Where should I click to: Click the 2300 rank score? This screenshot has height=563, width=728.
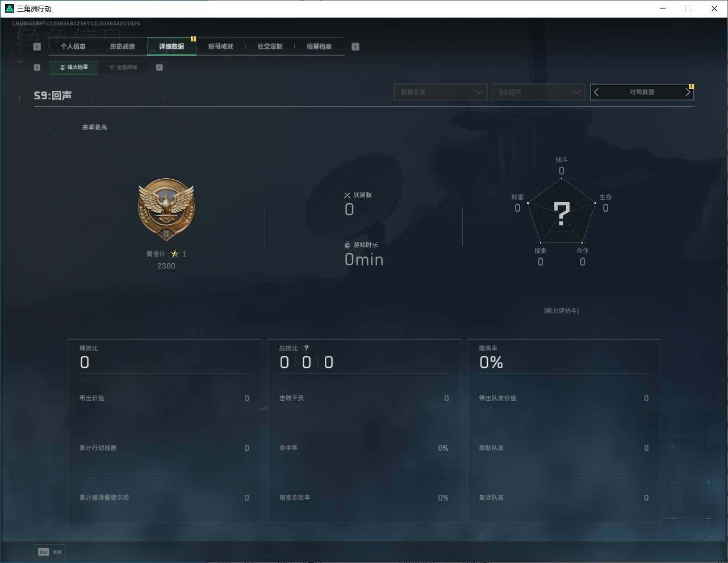pos(166,266)
